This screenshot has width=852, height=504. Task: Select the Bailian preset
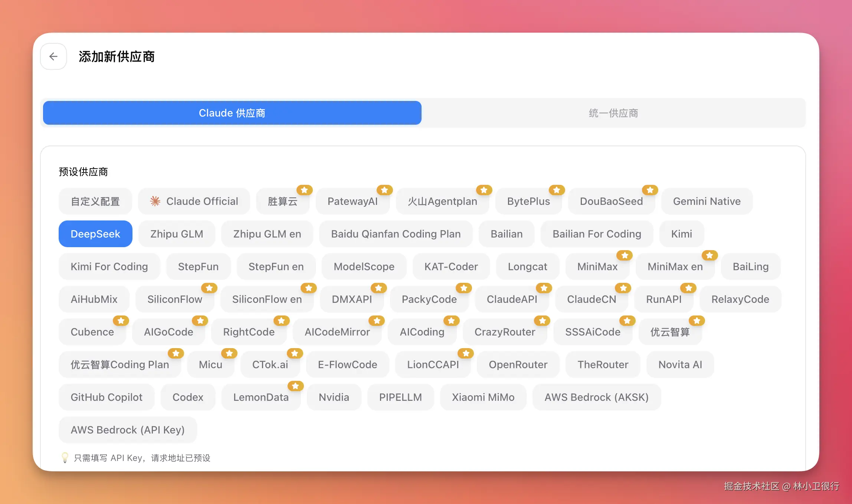(x=507, y=234)
